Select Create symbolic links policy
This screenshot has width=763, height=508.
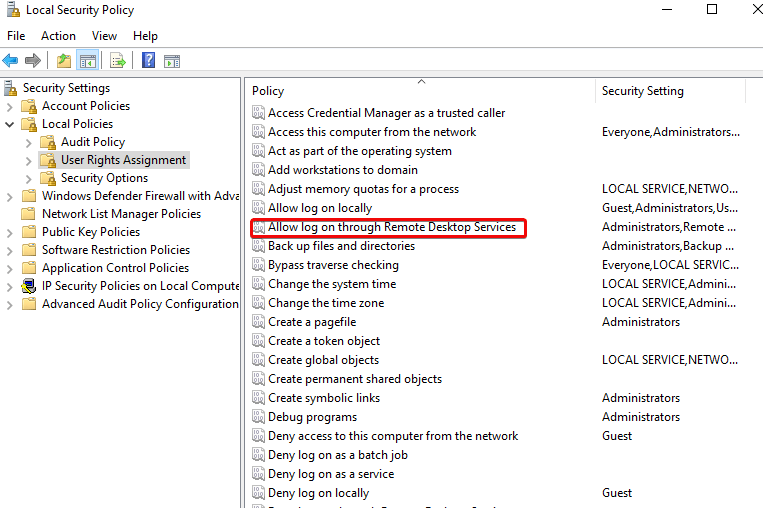tap(324, 398)
